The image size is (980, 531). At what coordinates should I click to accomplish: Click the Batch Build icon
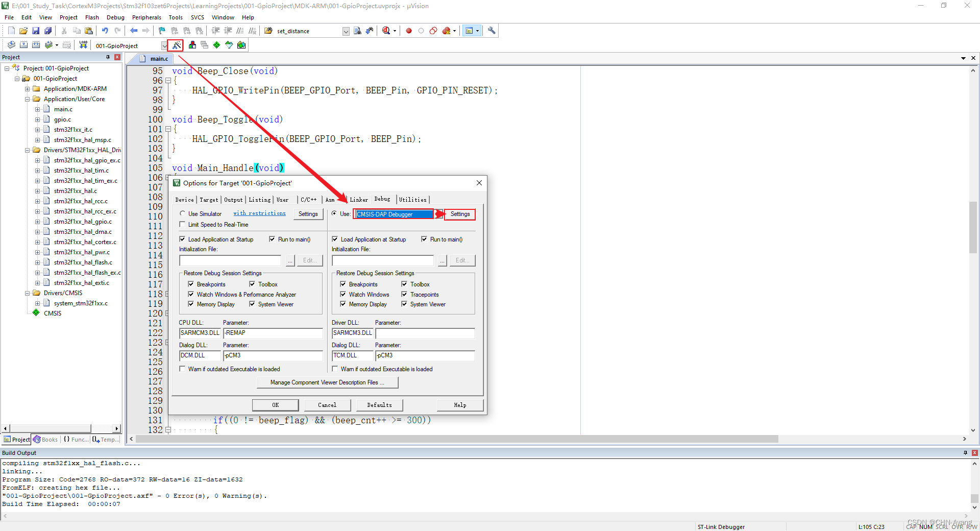tap(48, 45)
